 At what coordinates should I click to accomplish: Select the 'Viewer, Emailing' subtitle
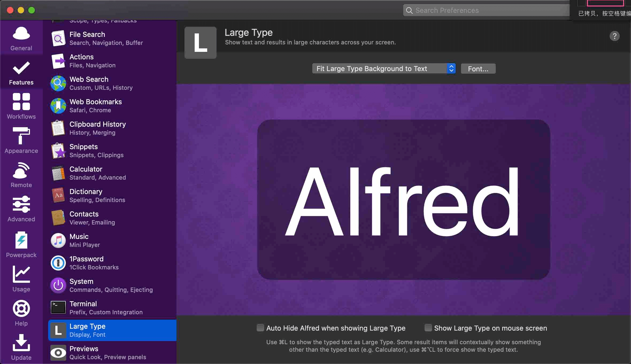92,223
